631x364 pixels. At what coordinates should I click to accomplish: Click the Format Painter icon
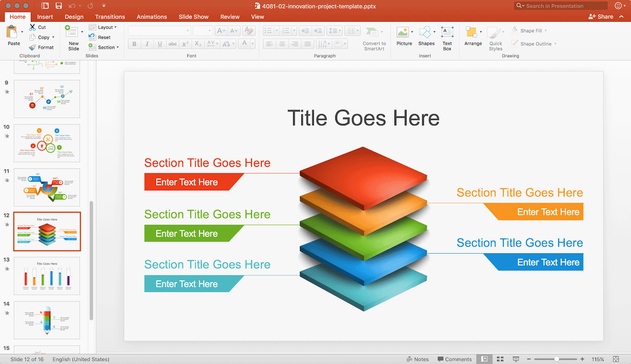pos(32,47)
